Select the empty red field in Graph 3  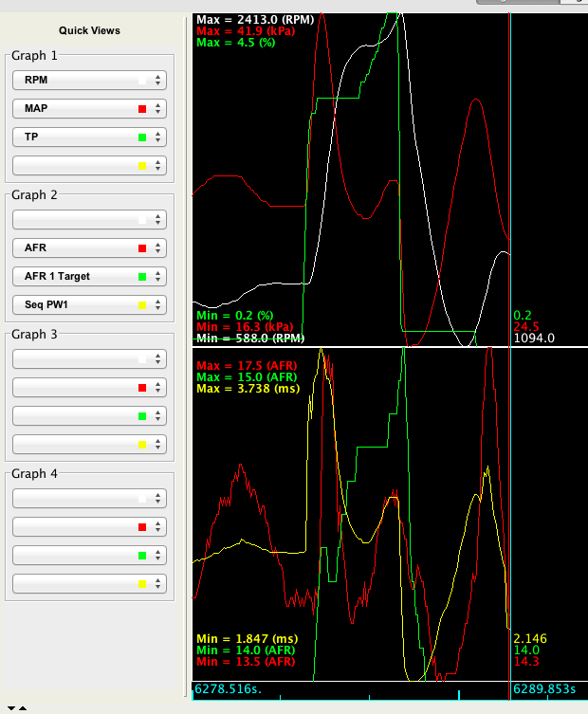point(89,387)
